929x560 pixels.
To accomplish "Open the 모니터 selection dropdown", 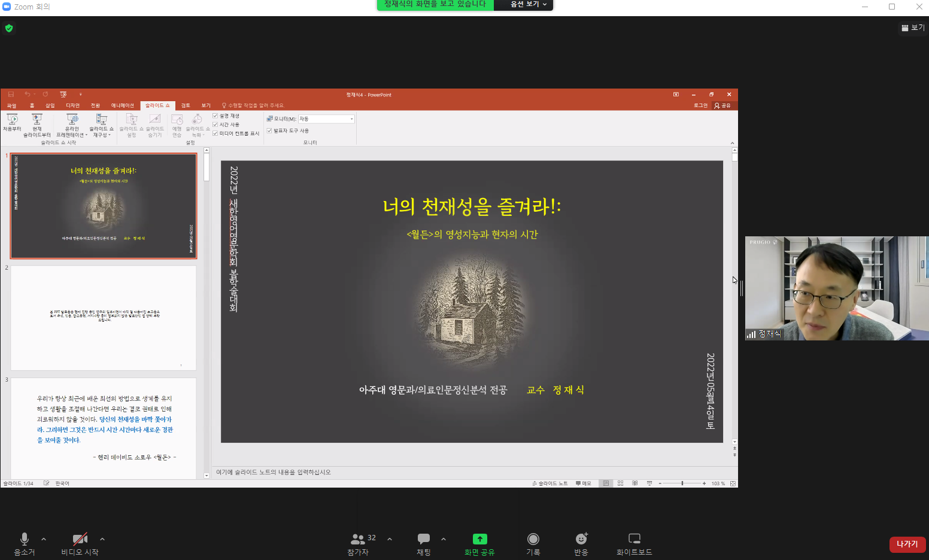I will pos(351,119).
